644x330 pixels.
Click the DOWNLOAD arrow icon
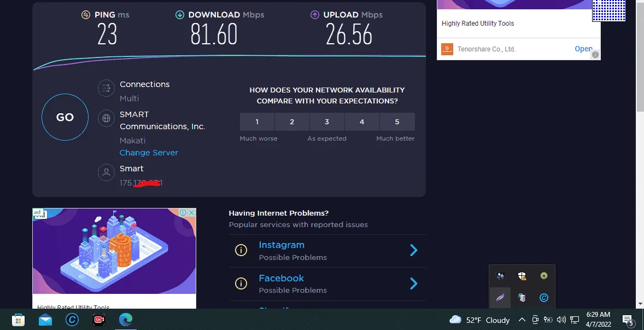tap(179, 15)
